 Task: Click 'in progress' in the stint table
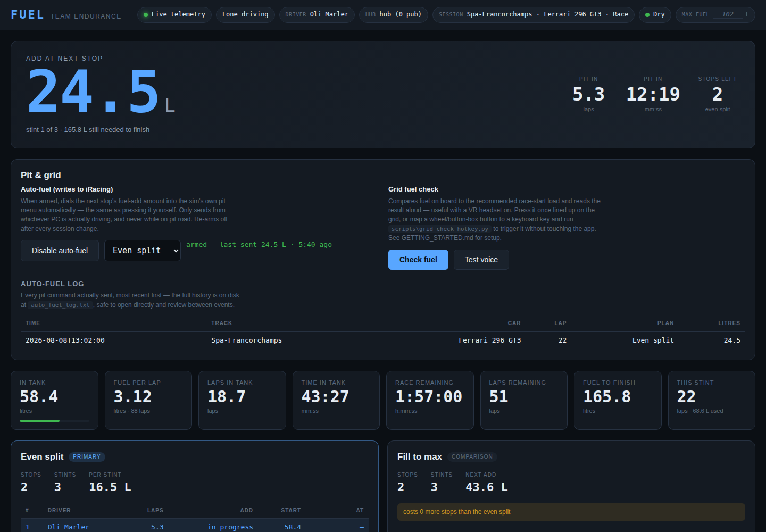coord(230,527)
